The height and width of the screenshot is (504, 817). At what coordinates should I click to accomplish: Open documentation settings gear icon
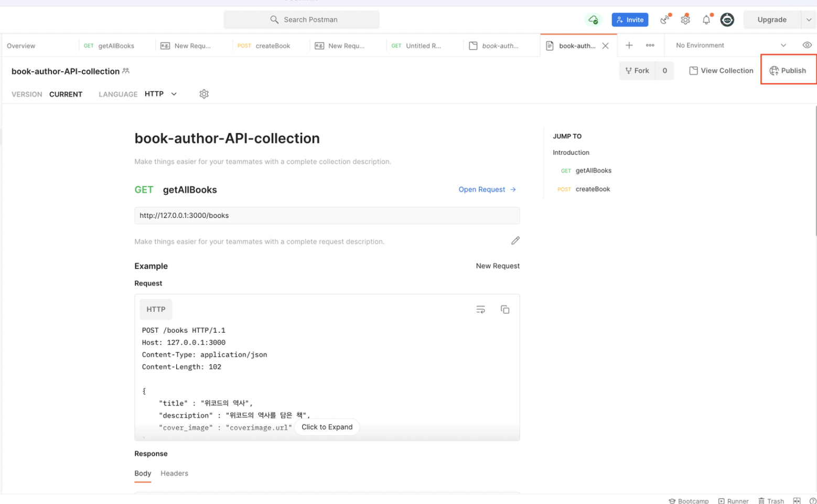[x=204, y=94]
